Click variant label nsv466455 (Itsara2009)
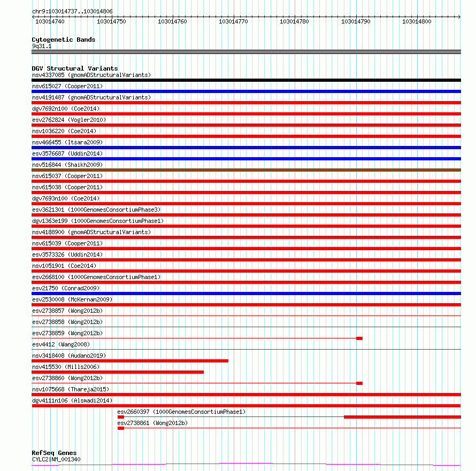 (x=67, y=142)
